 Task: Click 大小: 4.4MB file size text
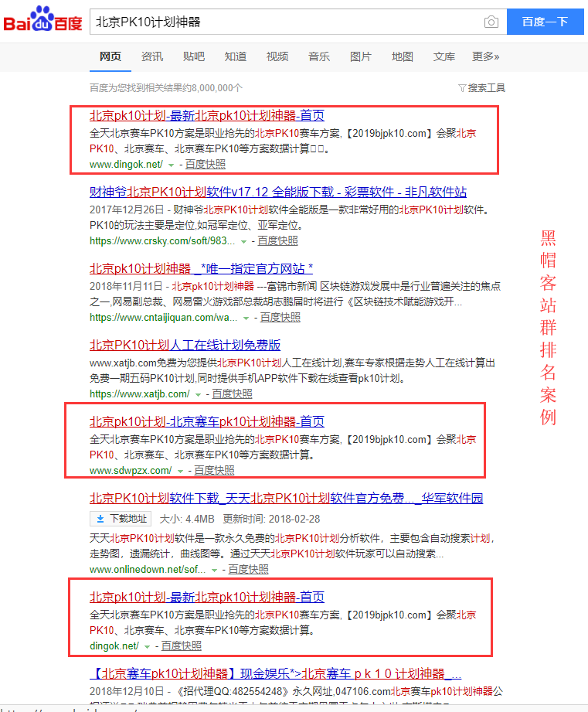187,519
